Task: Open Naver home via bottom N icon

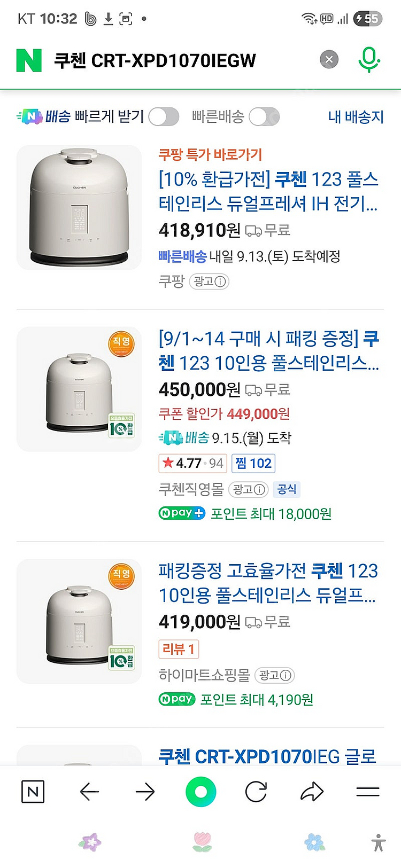Action: pos(33,792)
